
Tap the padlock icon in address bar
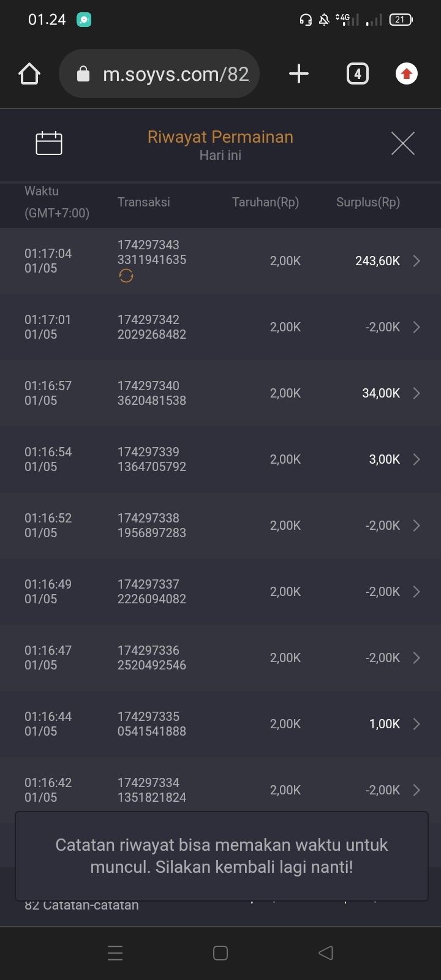[83, 74]
